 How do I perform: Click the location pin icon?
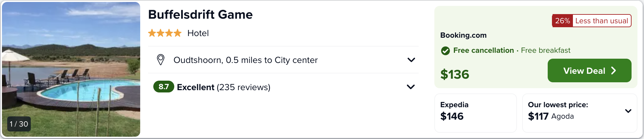(x=161, y=60)
